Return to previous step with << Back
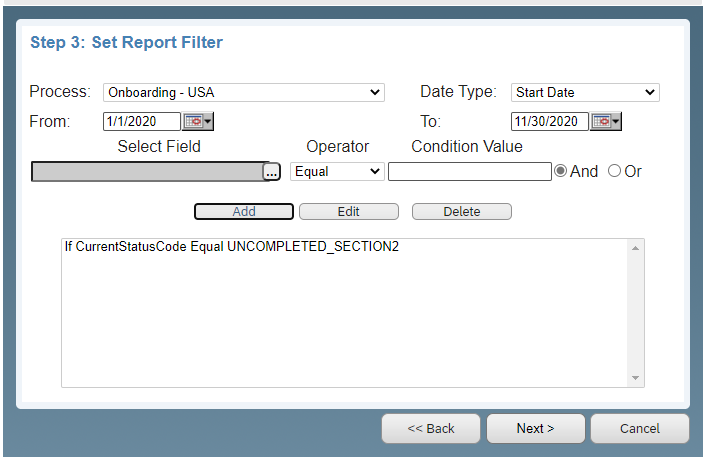 point(431,428)
